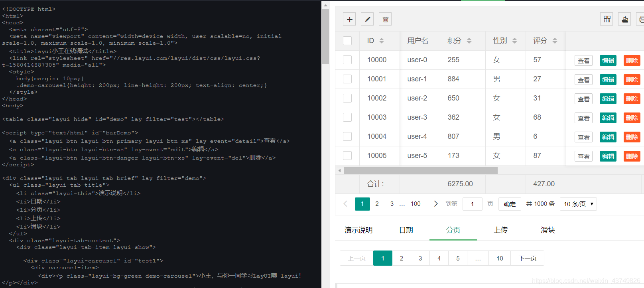The image size is (644, 288).
Task: Click 查看 for user-5
Action: tap(583, 156)
